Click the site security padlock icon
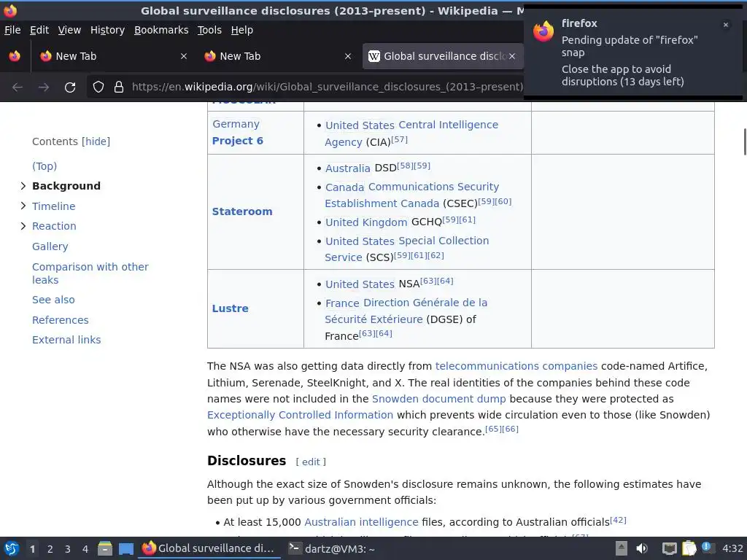747x560 pixels. coord(119,87)
